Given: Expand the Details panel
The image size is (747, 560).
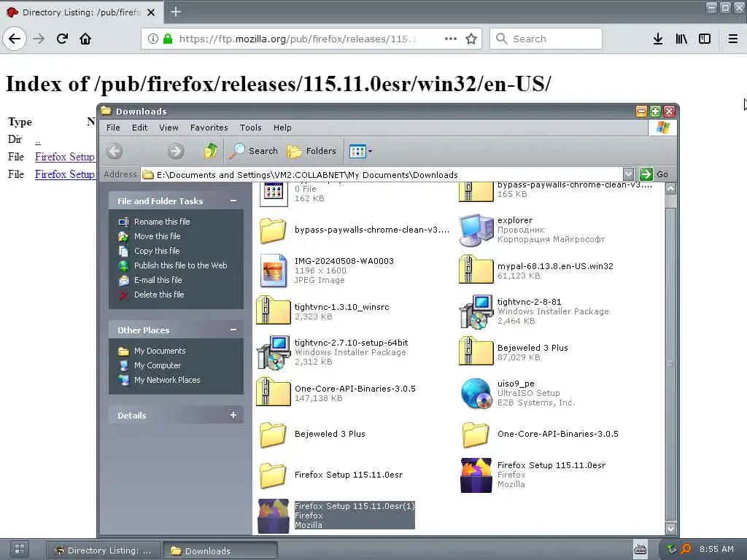Looking at the screenshot, I should [233, 415].
